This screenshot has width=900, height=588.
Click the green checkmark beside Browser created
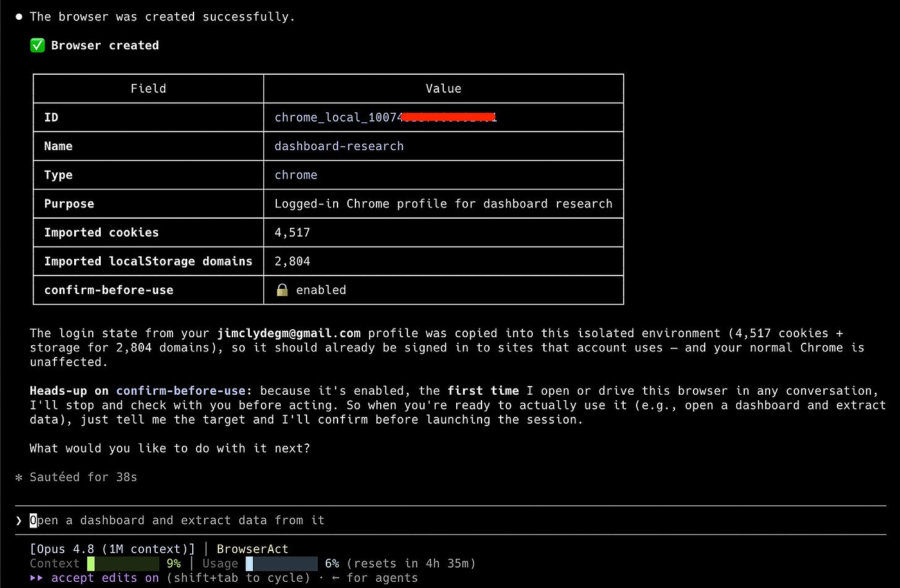pos(38,45)
